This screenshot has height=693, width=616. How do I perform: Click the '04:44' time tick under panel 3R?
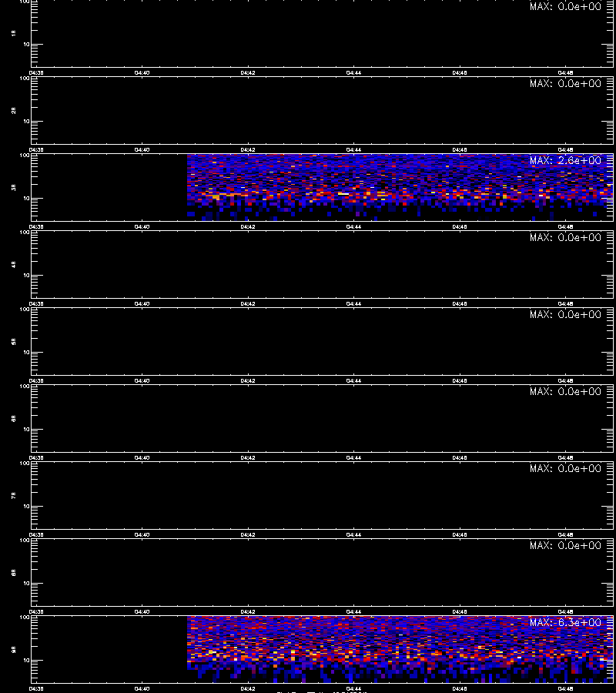(353, 226)
